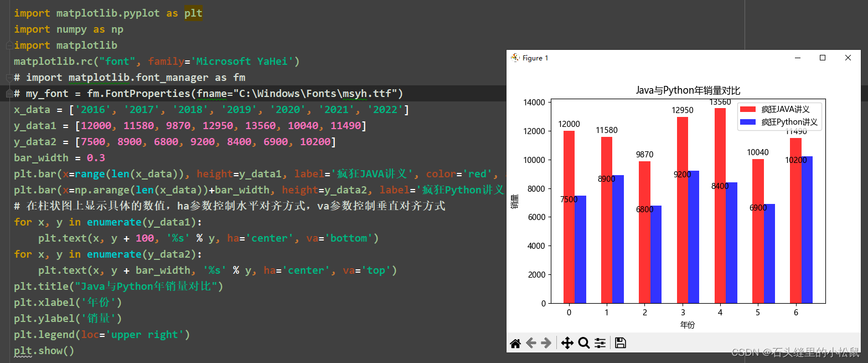The image size is (868, 363).
Task: Click 'bar_width = 0.3' code line
Action: click(59, 157)
